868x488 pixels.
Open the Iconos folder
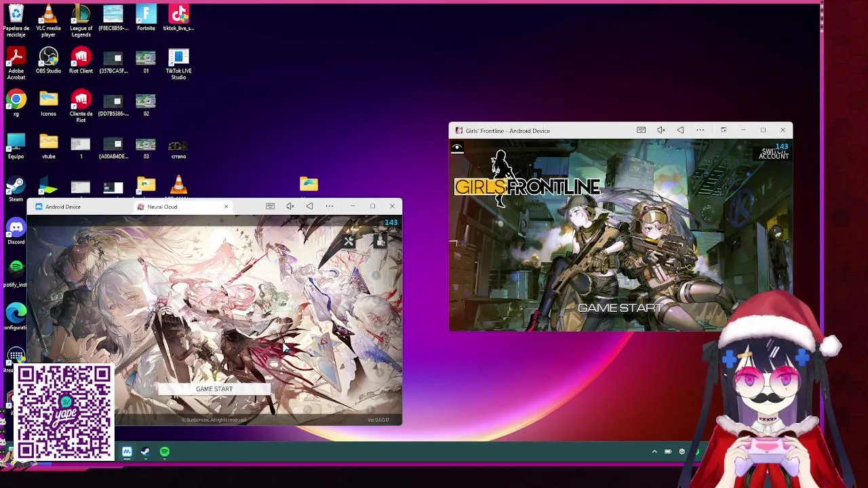[x=48, y=104]
